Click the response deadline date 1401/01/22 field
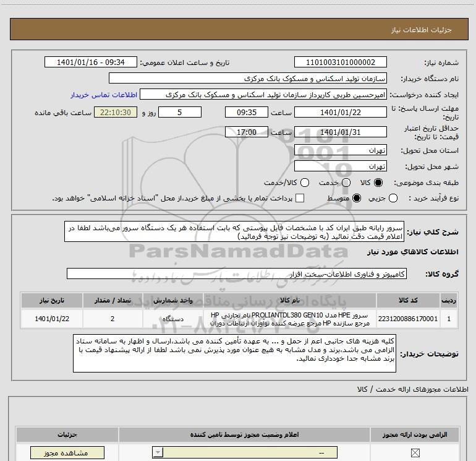 click(x=340, y=112)
